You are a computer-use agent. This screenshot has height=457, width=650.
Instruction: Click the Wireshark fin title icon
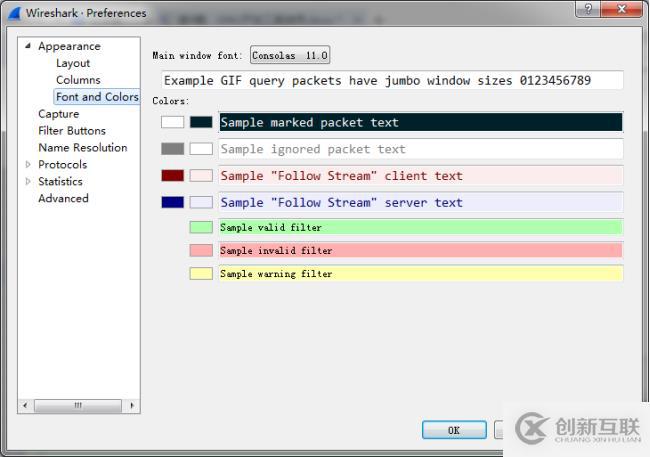[15, 12]
